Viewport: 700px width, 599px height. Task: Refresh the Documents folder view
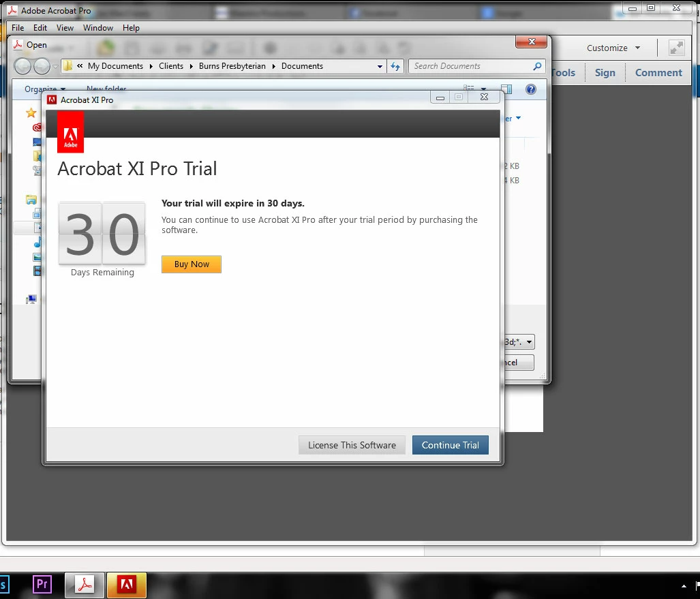pyautogui.click(x=395, y=67)
